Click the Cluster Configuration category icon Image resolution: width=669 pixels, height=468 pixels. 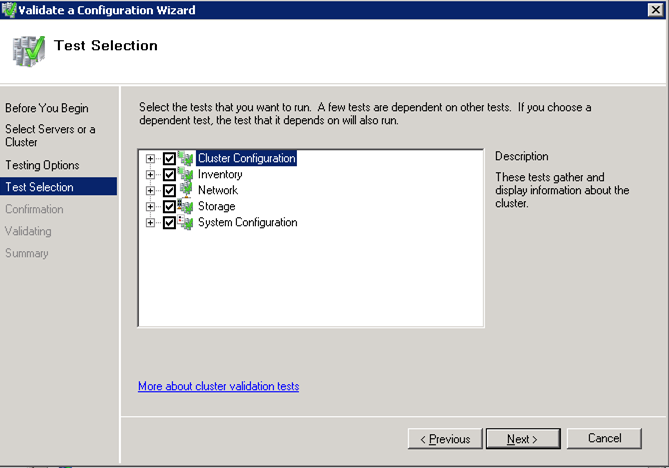[x=186, y=158]
